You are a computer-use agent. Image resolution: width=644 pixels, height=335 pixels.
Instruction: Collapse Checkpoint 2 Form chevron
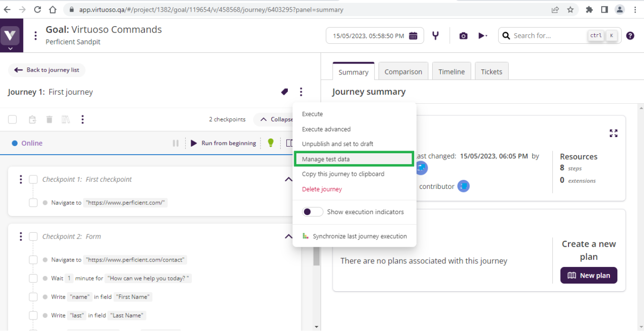[x=288, y=236]
